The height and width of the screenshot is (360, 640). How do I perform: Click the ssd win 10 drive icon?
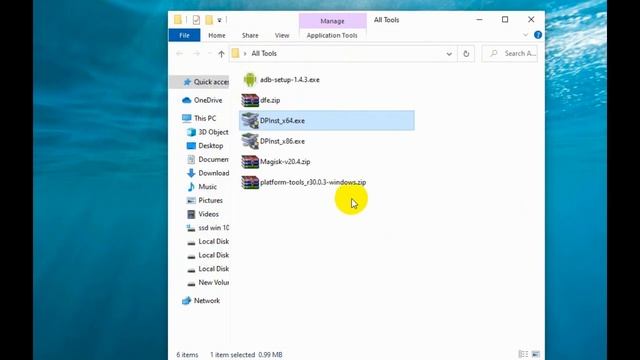191,228
